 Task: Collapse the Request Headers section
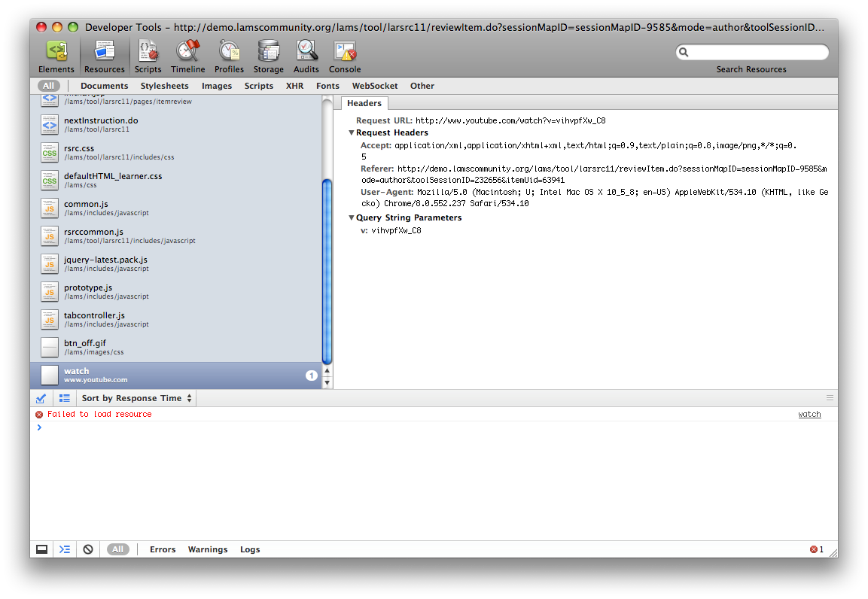point(351,133)
